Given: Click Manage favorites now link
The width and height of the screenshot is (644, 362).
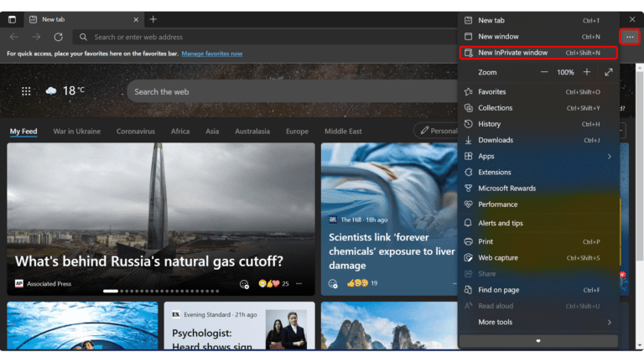Looking at the screenshot, I should coord(211,54).
